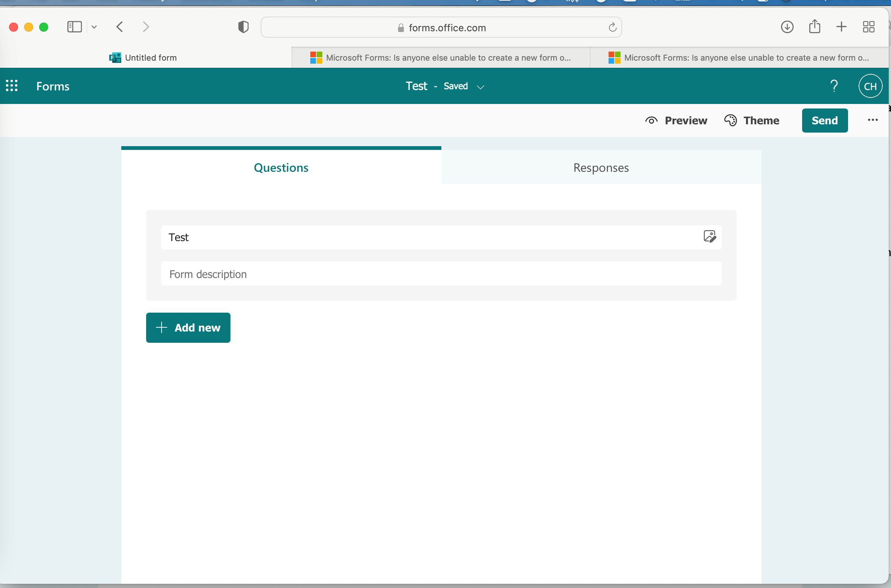Open the Help question mark
This screenshot has width=891, height=588.
tap(834, 86)
